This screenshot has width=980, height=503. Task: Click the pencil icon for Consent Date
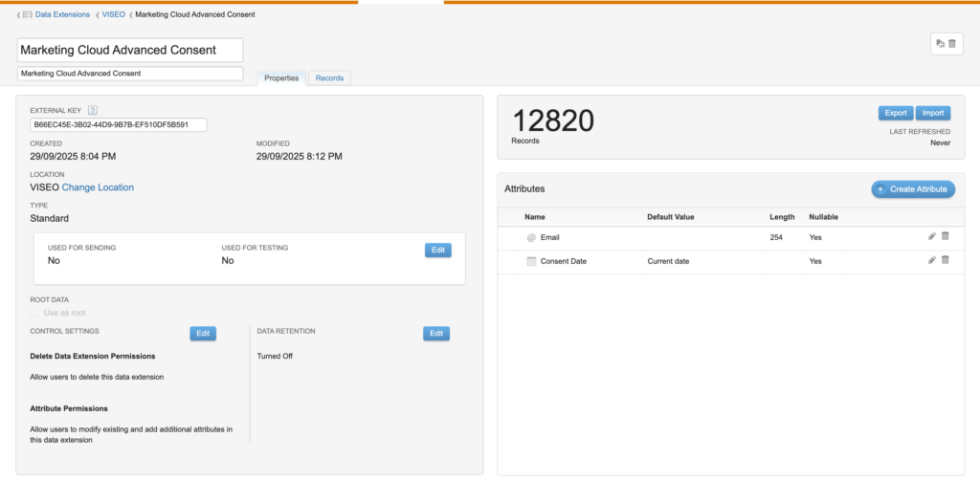point(932,260)
